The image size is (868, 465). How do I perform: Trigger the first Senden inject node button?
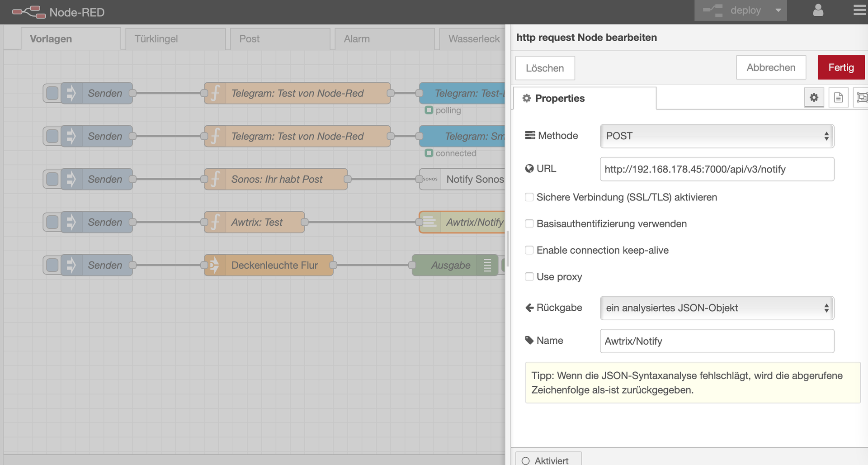(x=52, y=93)
